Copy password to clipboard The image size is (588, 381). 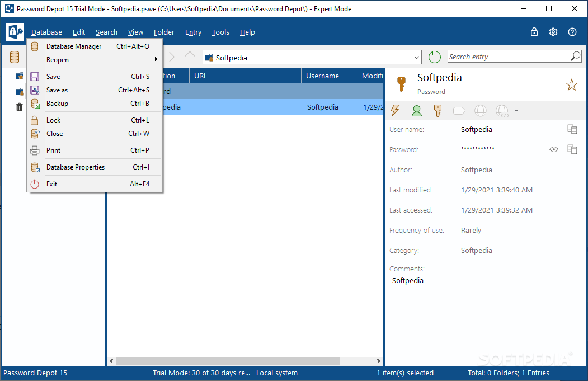[x=572, y=149]
